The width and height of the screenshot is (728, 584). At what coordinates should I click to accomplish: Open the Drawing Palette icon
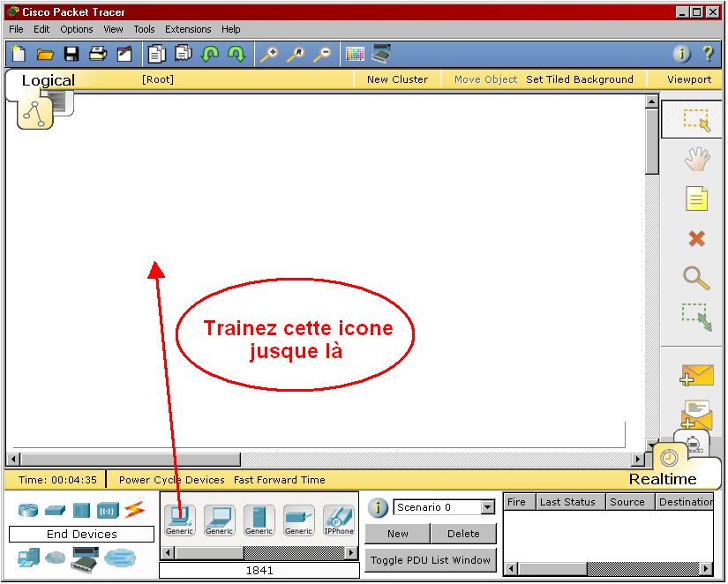(x=355, y=54)
